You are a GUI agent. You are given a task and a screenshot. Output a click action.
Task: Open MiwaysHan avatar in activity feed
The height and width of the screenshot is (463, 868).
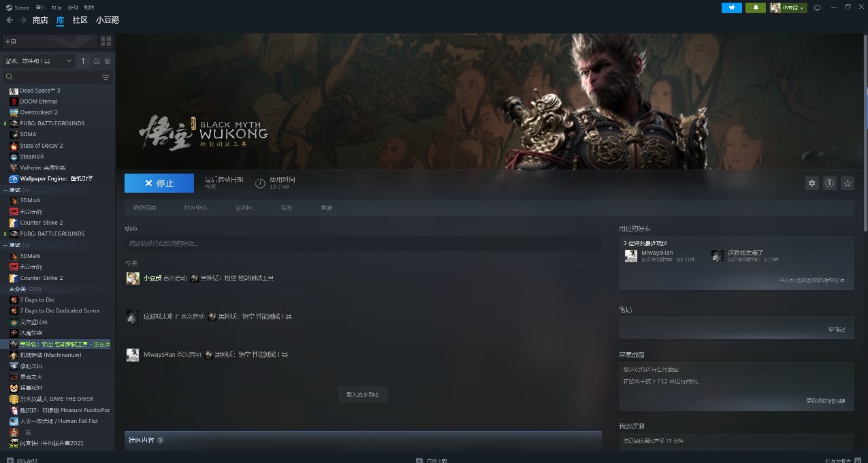(133, 355)
